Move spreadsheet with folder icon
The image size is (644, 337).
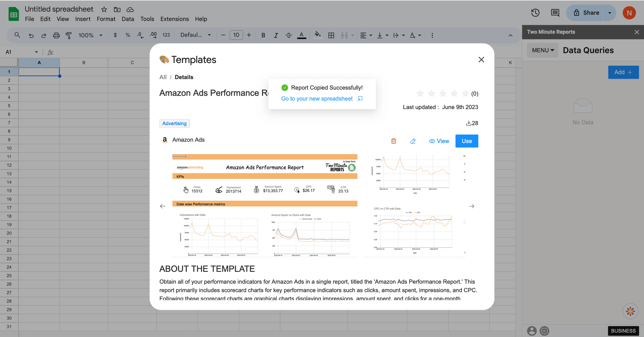point(117,9)
